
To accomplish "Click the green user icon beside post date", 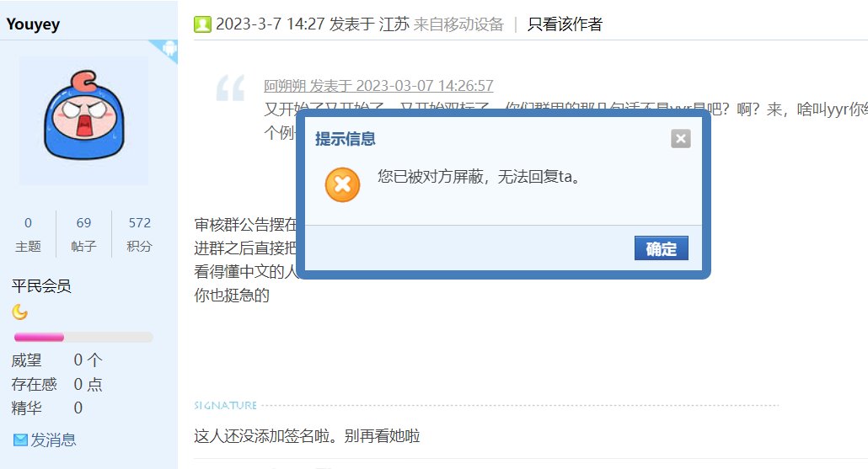I will coord(202,24).
